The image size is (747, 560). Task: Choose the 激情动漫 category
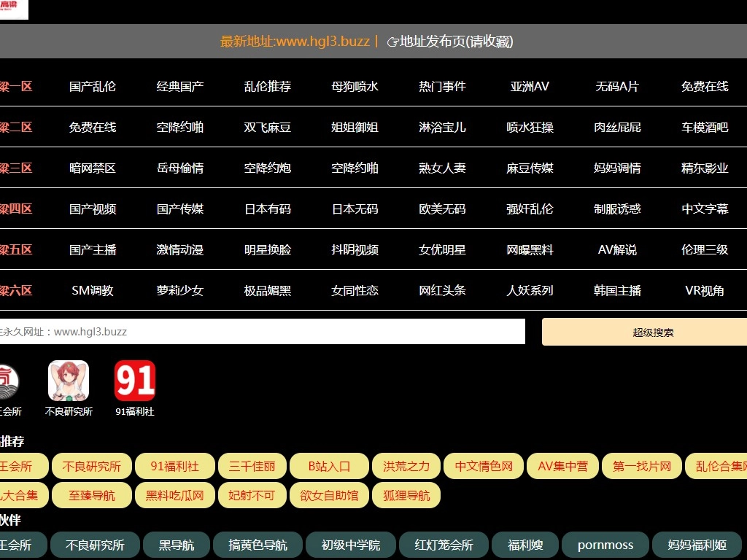click(180, 249)
